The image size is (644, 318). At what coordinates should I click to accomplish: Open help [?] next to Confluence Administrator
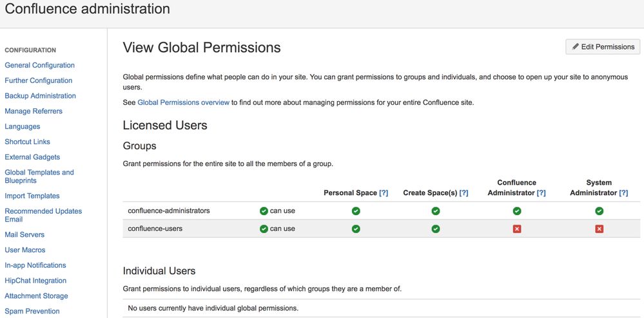click(x=542, y=193)
